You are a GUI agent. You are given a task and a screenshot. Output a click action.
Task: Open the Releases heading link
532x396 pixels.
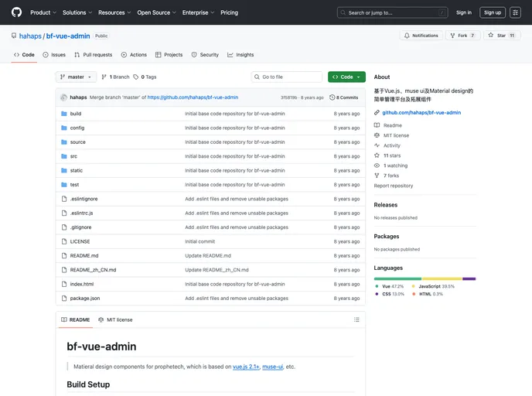click(385, 205)
